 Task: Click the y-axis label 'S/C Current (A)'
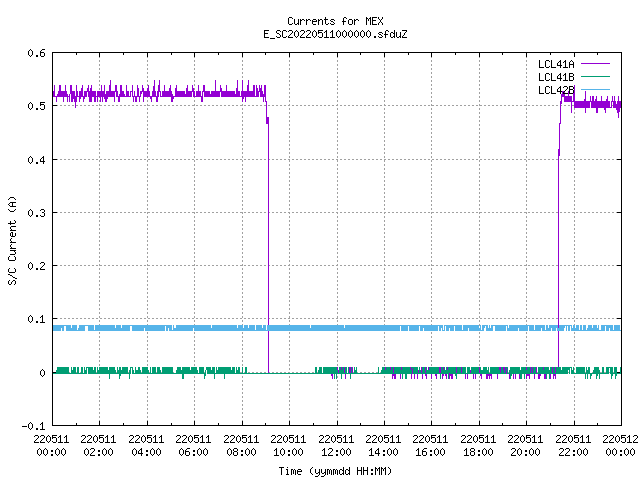click(x=12, y=240)
